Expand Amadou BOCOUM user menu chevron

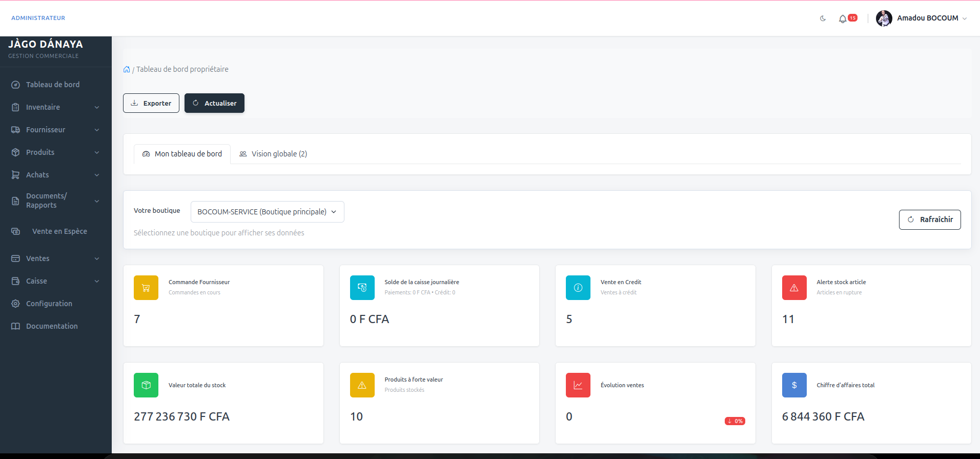pyautogui.click(x=965, y=18)
